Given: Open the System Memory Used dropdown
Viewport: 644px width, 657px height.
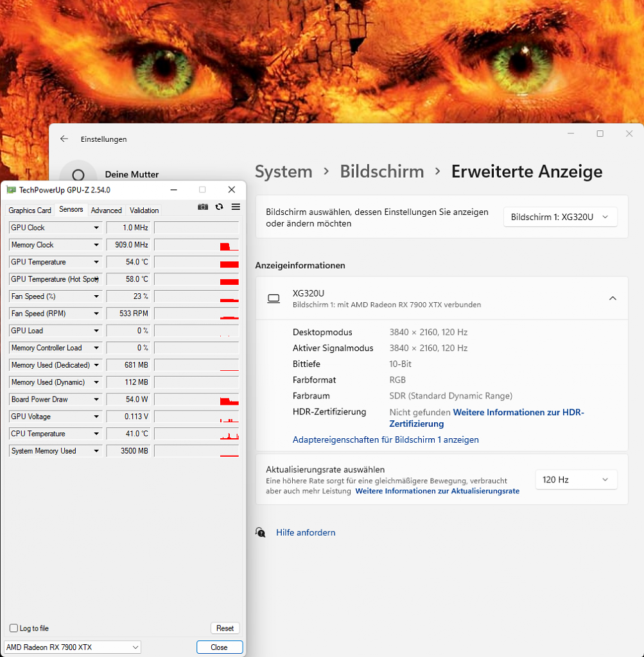Looking at the screenshot, I should coord(96,451).
